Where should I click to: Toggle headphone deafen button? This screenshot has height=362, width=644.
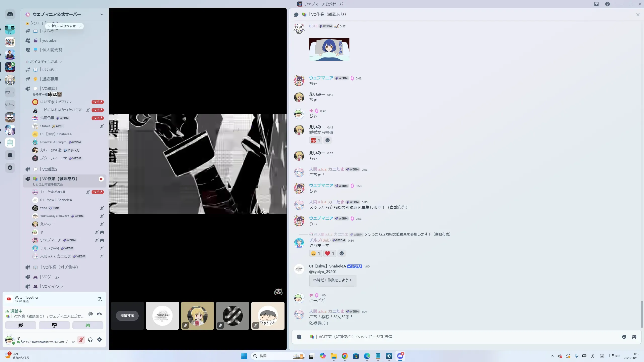(x=90, y=340)
